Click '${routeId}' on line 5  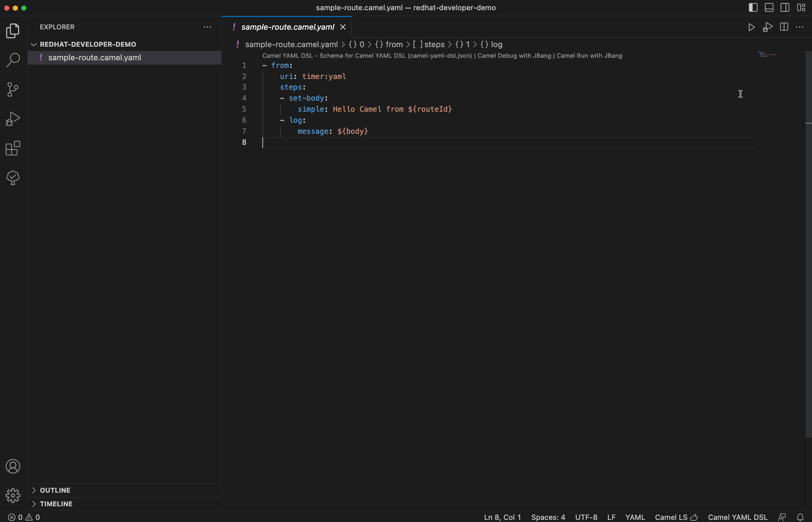(430, 109)
